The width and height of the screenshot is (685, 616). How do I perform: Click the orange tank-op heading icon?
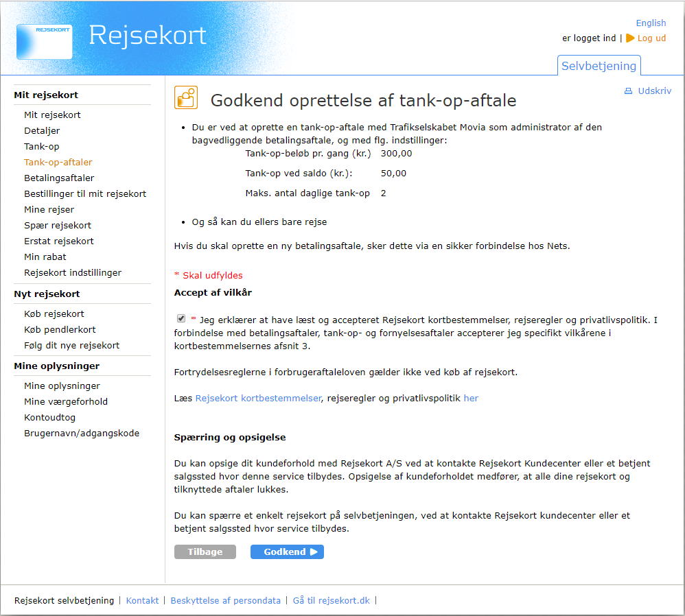(185, 98)
